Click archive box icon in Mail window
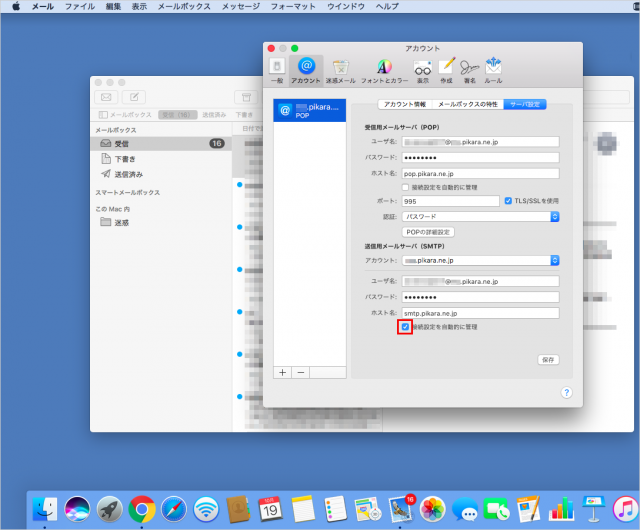This screenshot has height=530, width=640. tap(246, 97)
